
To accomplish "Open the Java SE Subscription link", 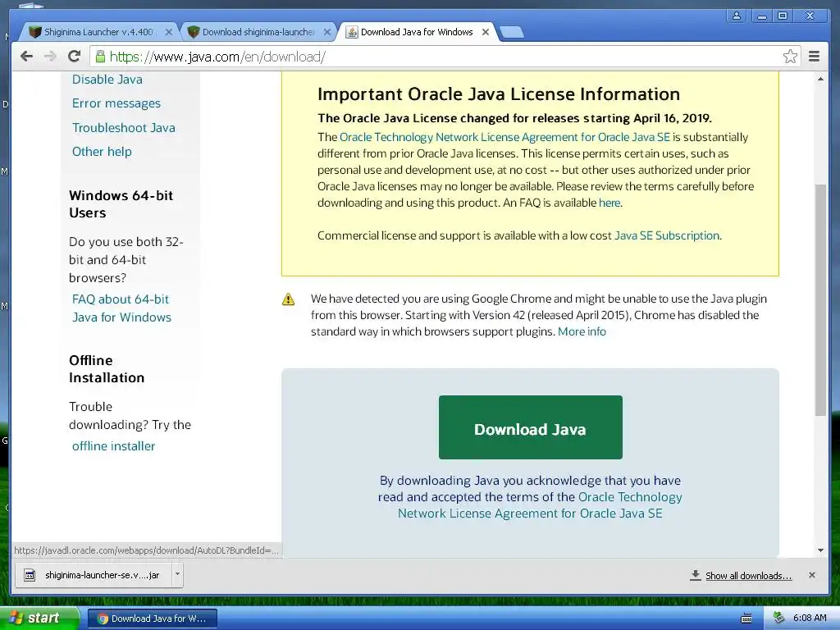I will tap(667, 235).
